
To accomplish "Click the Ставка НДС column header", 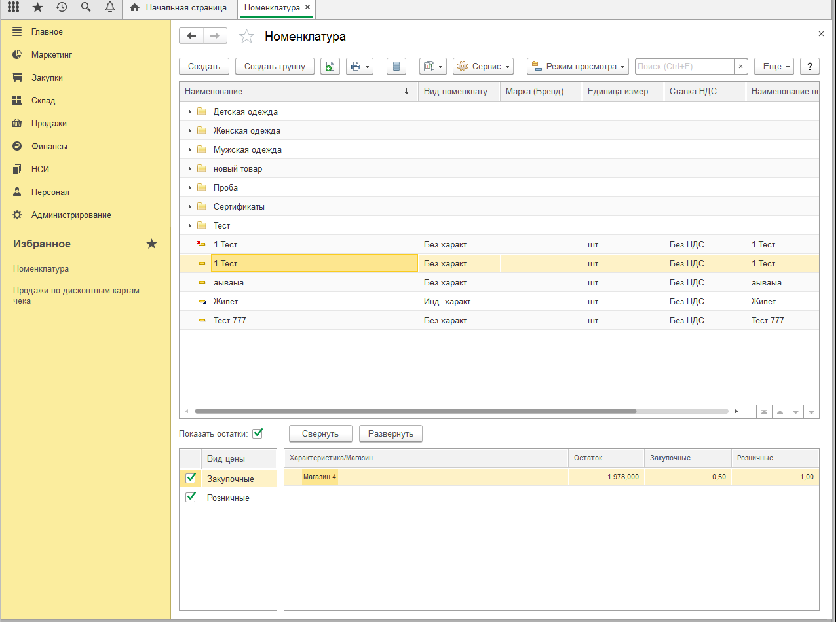I will [x=704, y=91].
